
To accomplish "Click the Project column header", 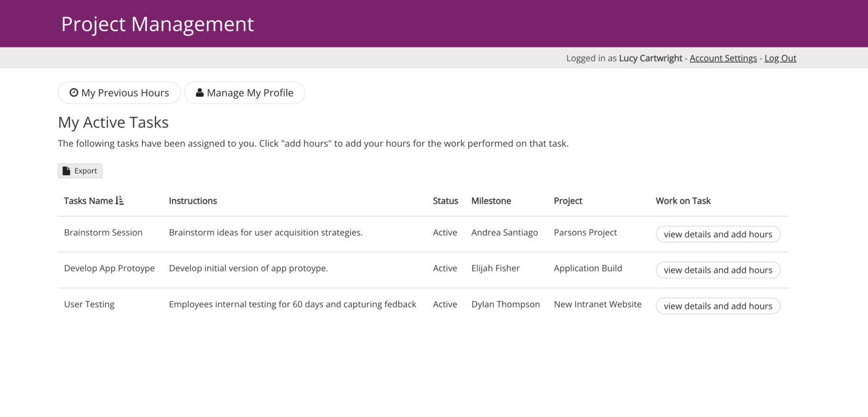I will click(x=568, y=200).
